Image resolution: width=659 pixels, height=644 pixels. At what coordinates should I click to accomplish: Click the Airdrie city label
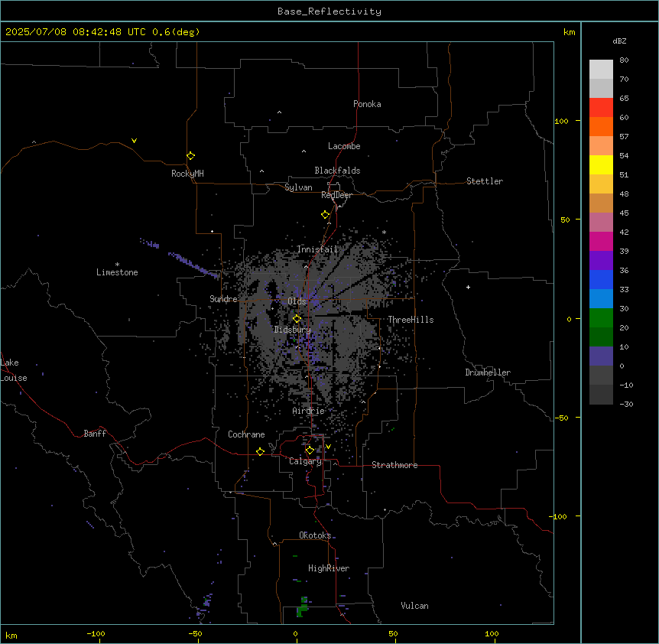[x=309, y=411]
